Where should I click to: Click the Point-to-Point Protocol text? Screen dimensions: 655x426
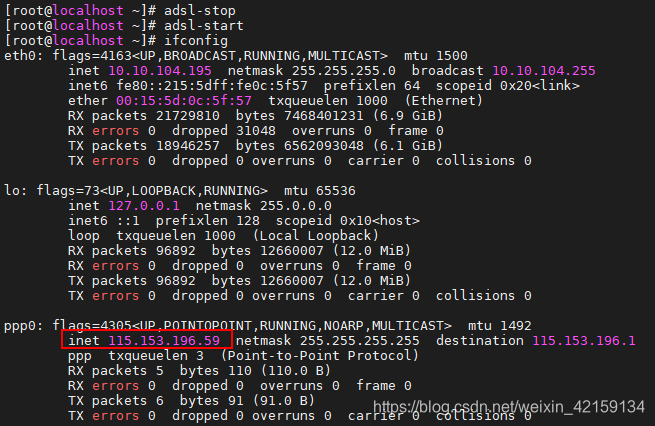click(320, 355)
